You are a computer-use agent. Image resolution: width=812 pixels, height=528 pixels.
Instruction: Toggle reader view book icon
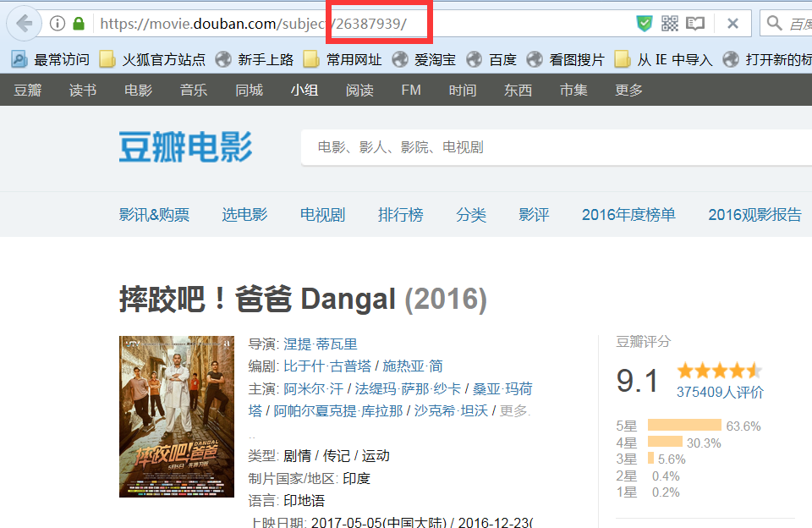[695, 24]
